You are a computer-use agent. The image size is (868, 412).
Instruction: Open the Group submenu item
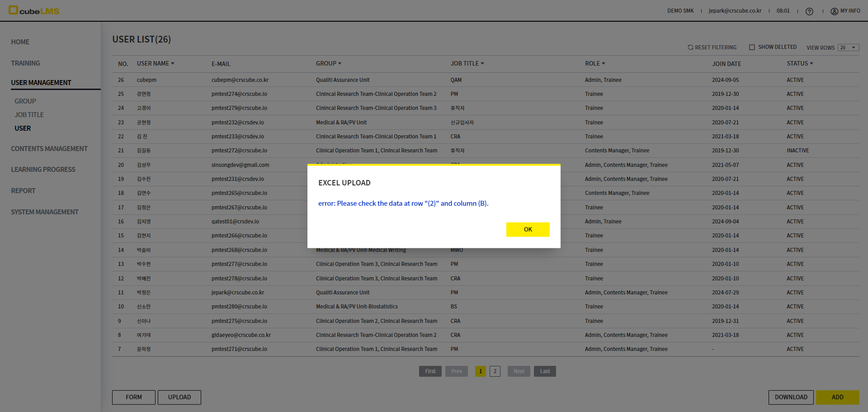pos(25,101)
